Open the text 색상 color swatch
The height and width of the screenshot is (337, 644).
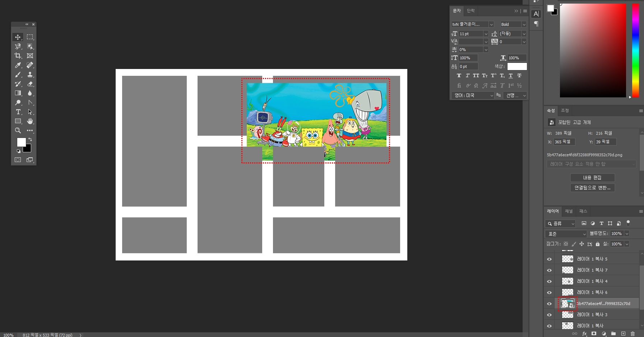[517, 66]
